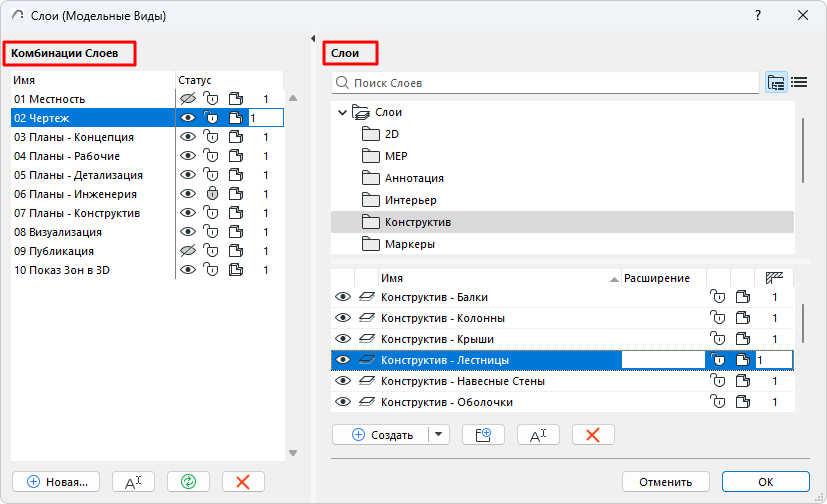Select the 08 Визуализация layer combination
Viewport: 827px width, 504px height.
tap(57, 232)
